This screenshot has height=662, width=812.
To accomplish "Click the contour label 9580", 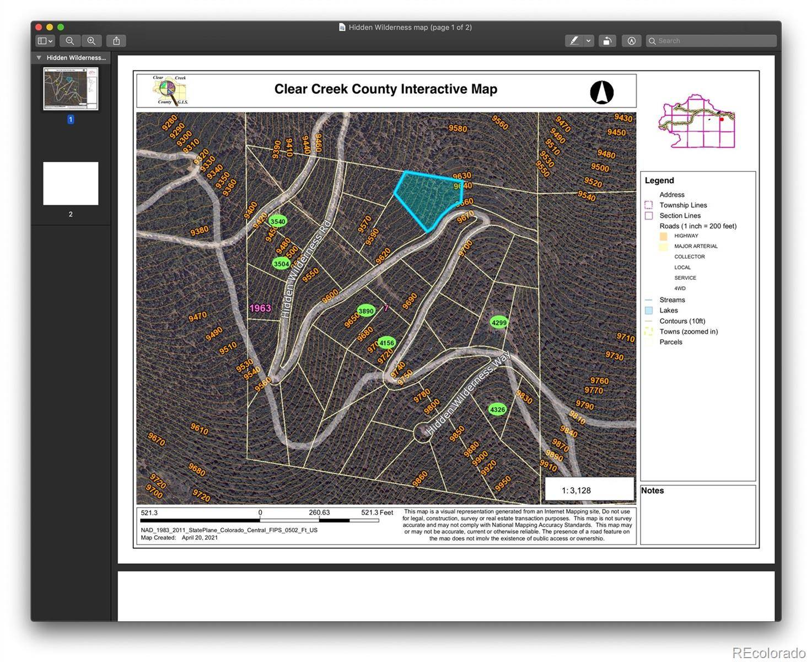I will coord(458,129).
